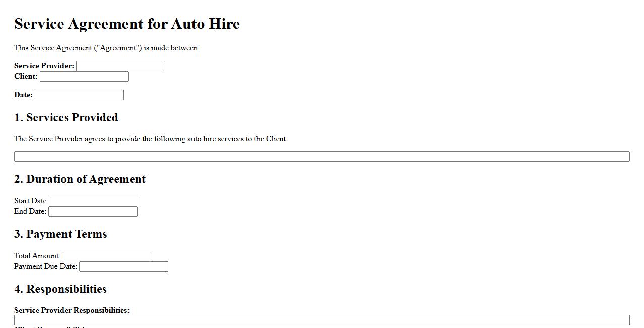Click the 'This Service Agreement' intro paragraph

pos(107,48)
